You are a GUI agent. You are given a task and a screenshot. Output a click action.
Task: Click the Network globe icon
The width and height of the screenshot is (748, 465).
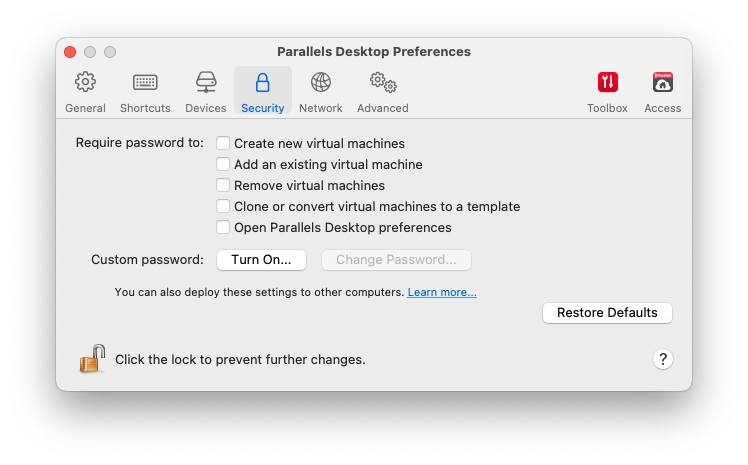click(x=321, y=82)
